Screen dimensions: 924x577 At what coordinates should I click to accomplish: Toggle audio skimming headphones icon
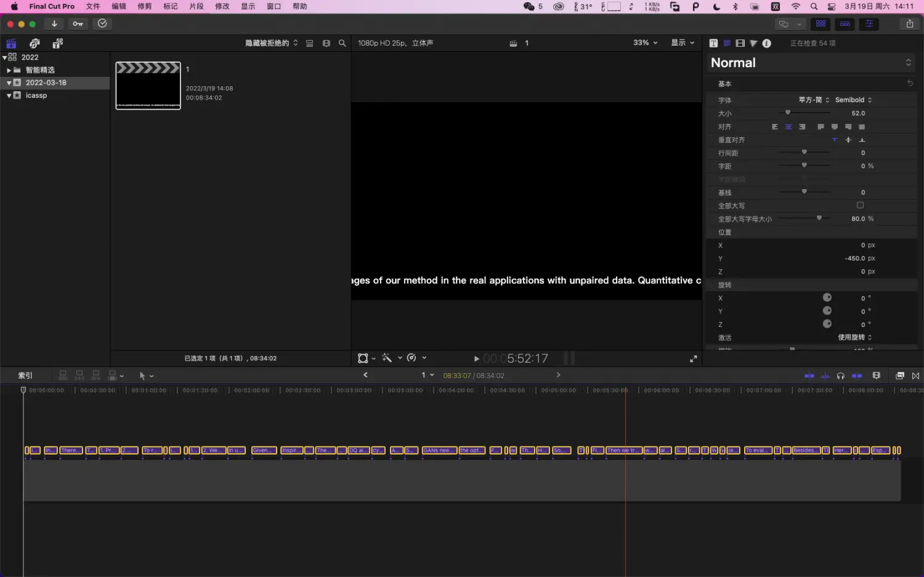point(840,376)
